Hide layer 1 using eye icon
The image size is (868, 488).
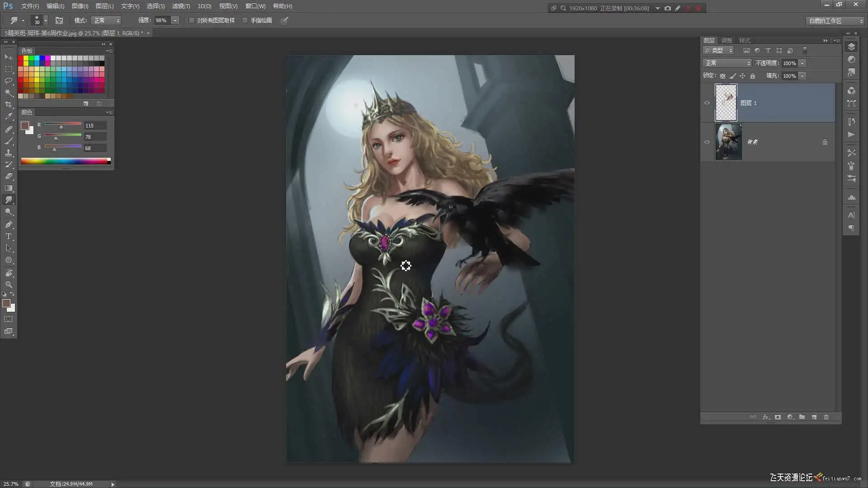coord(707,103)
